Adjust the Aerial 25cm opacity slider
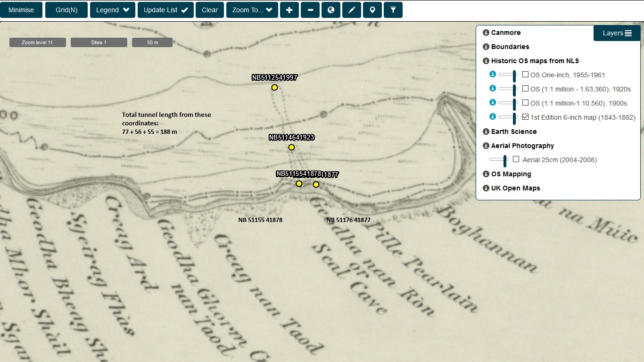644x362 pixels. click(x=505, y=160)
